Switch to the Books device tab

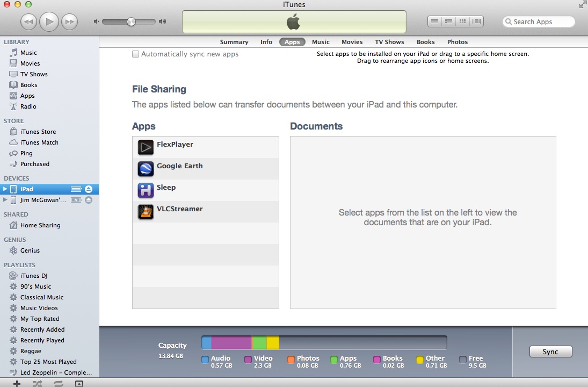pyautogui.click(x=426, y=42)
